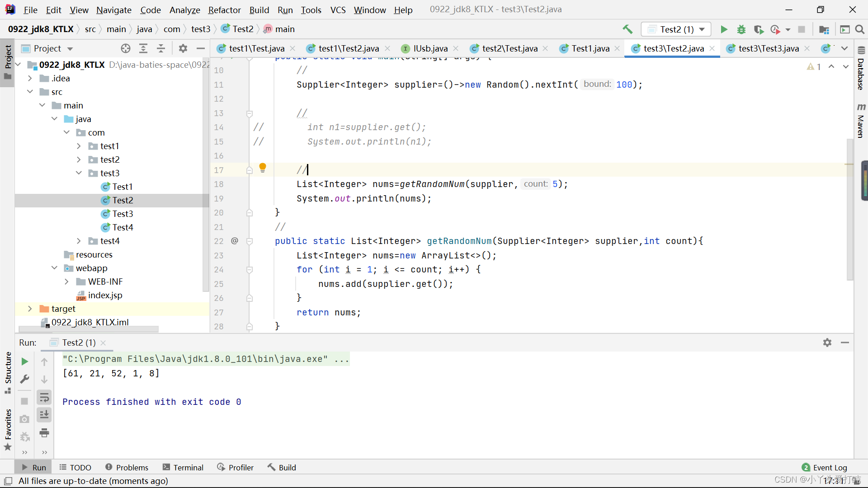Image resolution: width=868 pixels, height=488 pixels.
Task: Expand all in Project panel
Action: coord(143,48)
